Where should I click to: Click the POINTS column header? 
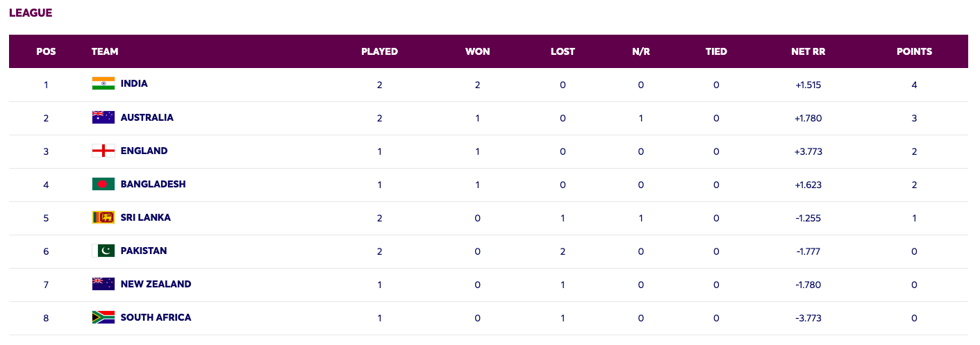point(914,51)
